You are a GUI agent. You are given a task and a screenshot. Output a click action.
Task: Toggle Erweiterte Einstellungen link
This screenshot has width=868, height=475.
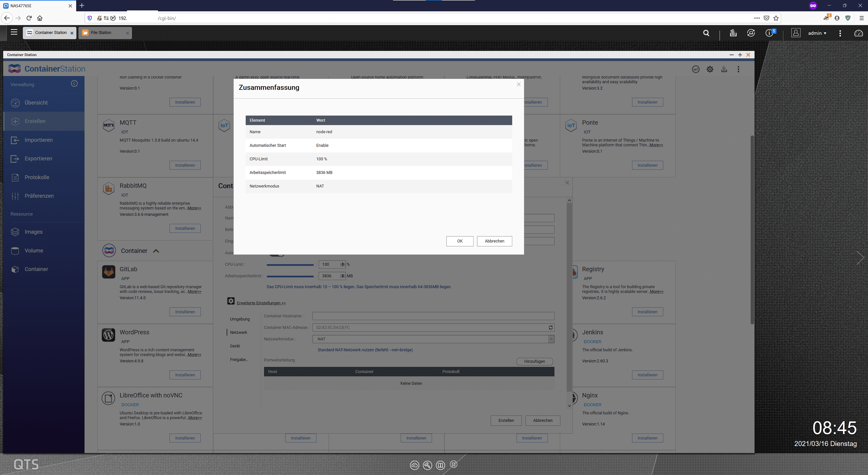pyautogui.click(x=261, y=303)
